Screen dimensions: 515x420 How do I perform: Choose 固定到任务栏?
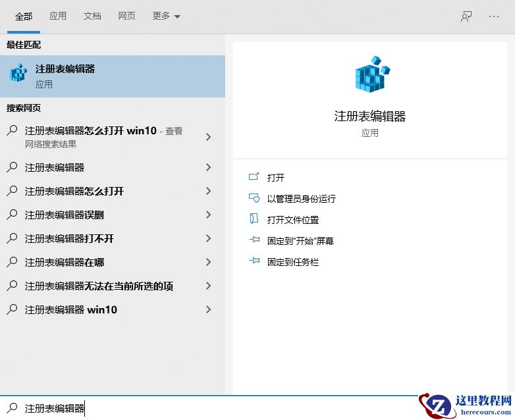293,262
